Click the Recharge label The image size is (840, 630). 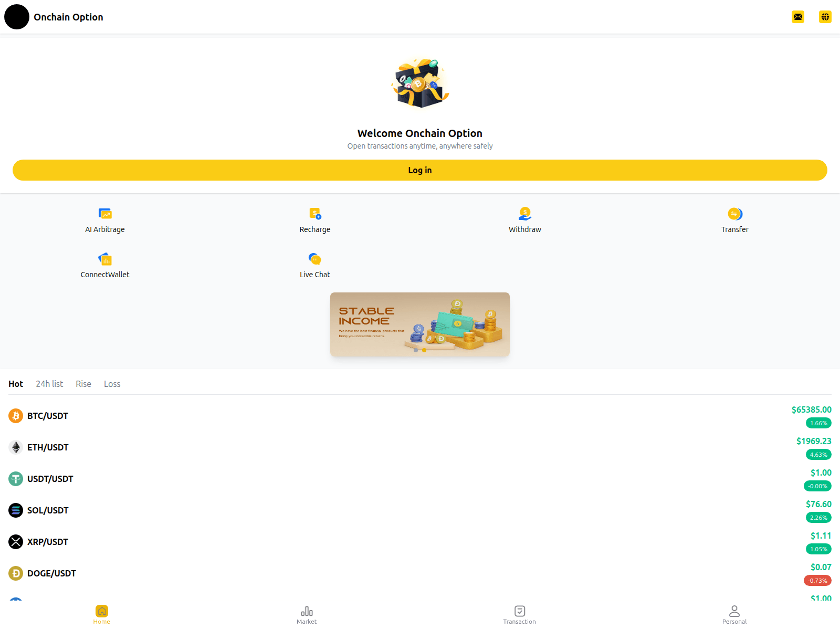click(x=315, y=229)
